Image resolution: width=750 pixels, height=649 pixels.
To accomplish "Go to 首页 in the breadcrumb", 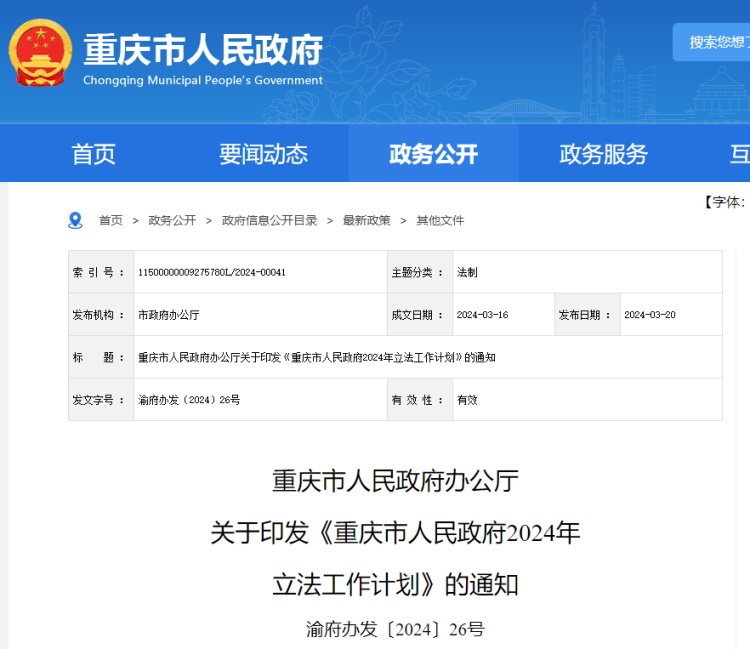I will [111, 220].
